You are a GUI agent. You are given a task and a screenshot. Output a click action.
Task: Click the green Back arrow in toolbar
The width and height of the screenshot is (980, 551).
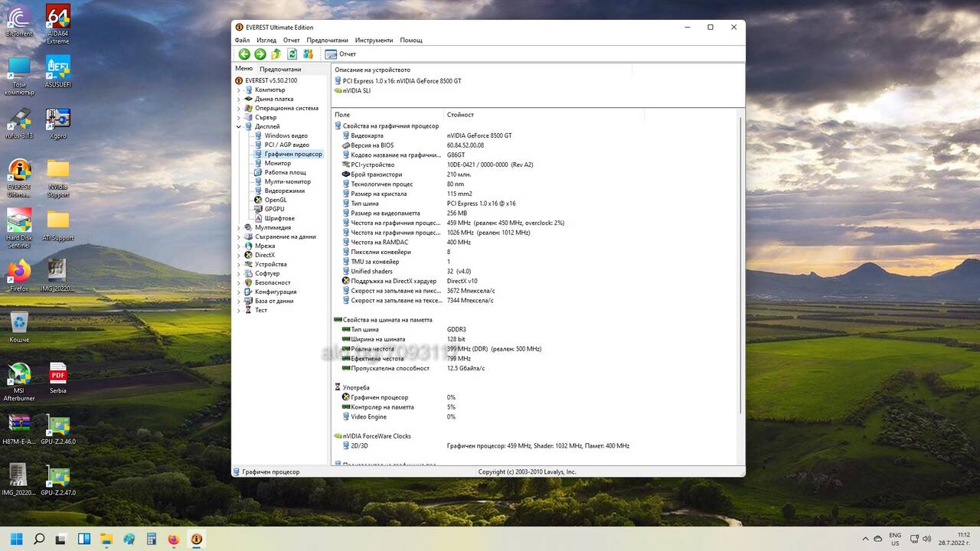click(244, 54)
